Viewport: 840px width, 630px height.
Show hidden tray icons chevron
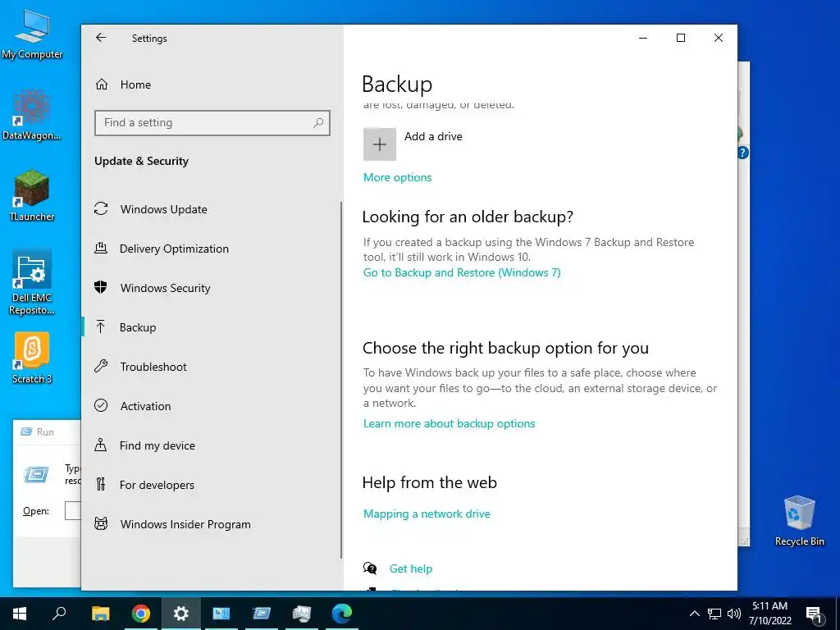[x=694, y=614]
